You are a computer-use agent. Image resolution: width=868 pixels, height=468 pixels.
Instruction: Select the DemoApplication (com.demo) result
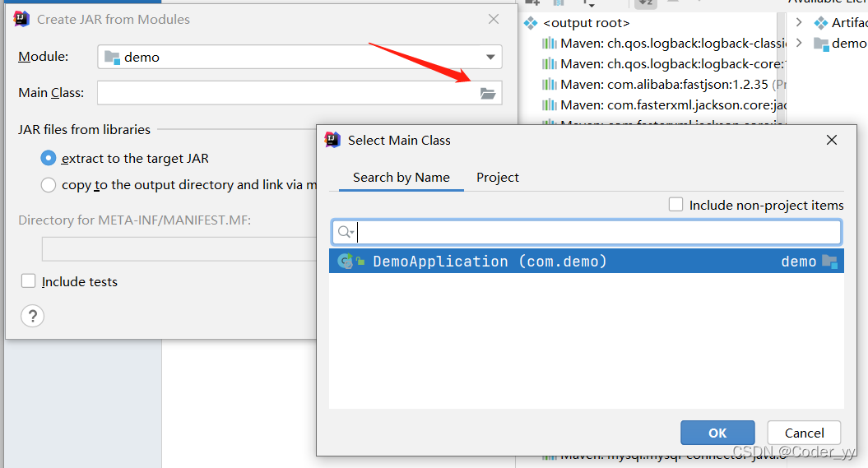(x=587, y=261)
